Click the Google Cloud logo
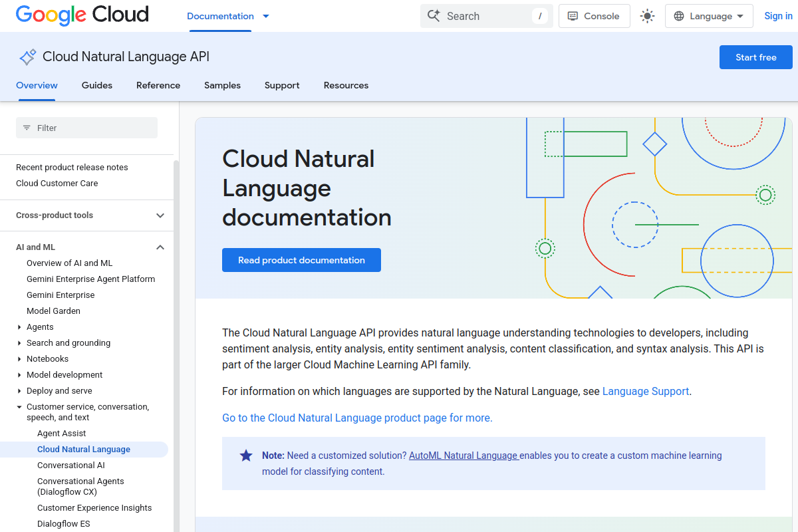Image resolution: width=798 pixels, height=532 pixels. pyautogui.click(x=82, y=15)
